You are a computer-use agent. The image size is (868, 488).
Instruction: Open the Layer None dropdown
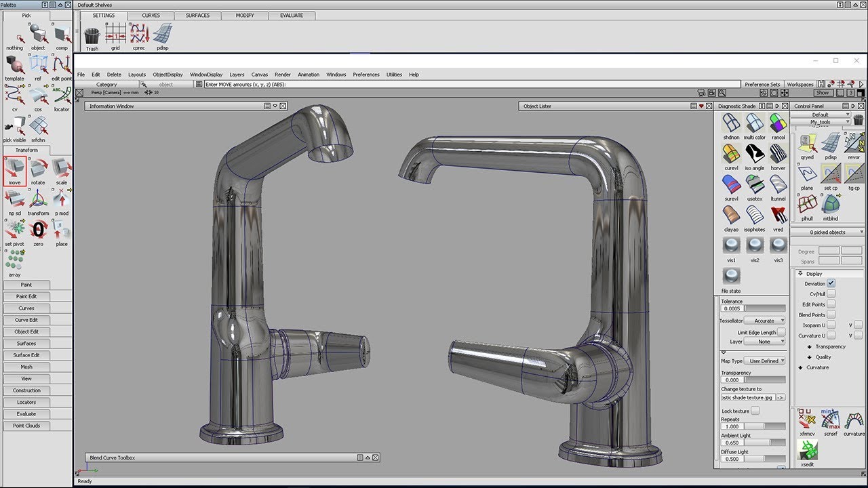coord(765,342)
